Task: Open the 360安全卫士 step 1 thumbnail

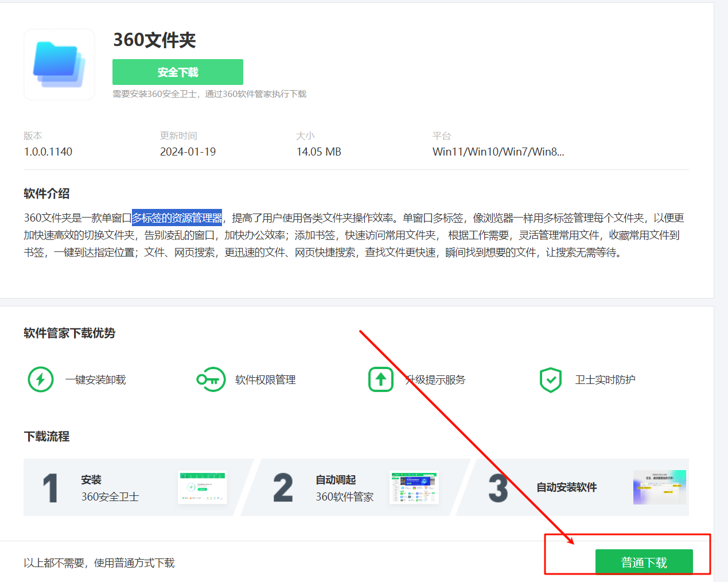Action: (203, 488)
